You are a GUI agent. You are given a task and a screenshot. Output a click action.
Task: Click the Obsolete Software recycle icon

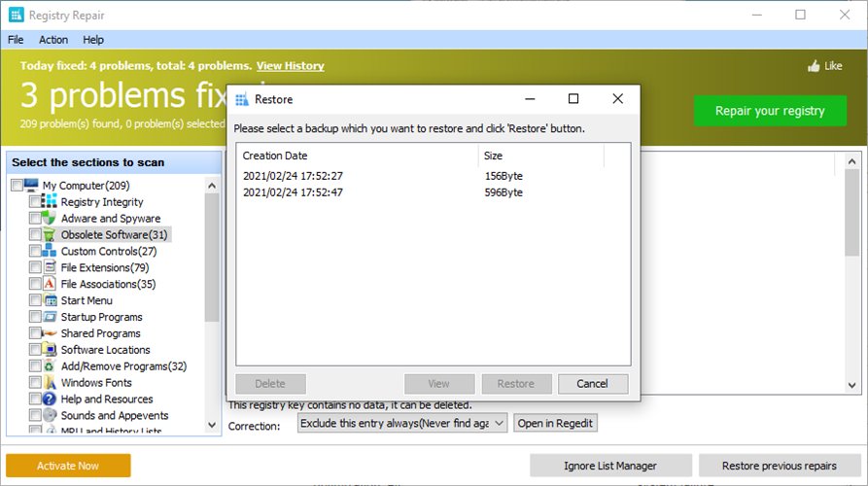pyautogui.click(x=50, y=234)
